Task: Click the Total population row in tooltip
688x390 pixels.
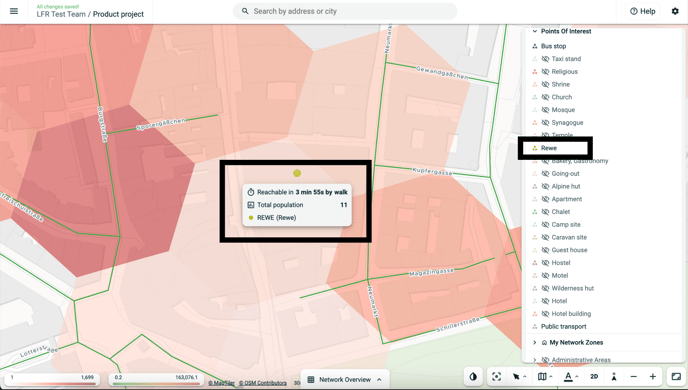Action: click(x=297, y=205)
